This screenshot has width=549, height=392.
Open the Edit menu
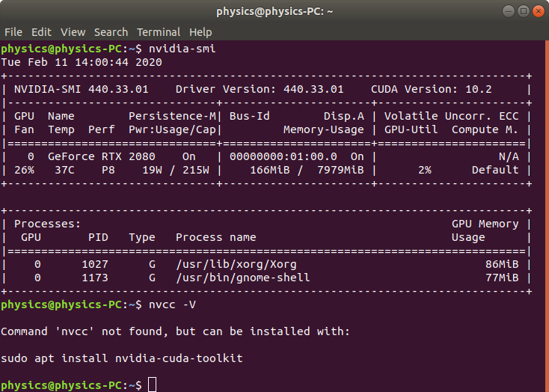point(41,32)
